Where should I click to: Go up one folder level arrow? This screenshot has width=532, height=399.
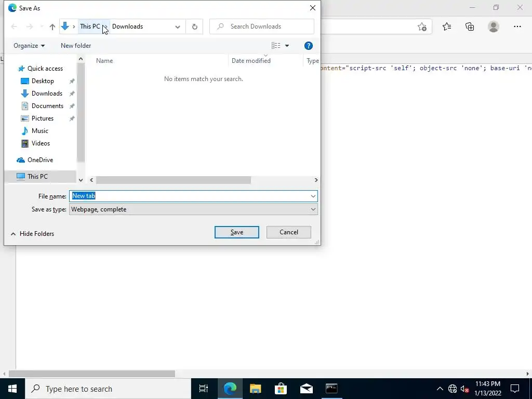coord(52,27)
